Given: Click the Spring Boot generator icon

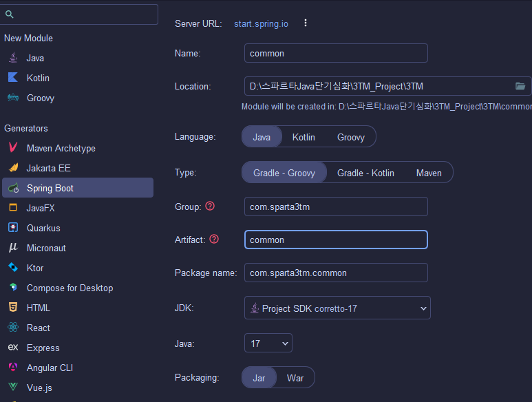Looking at the screenshot, I should [13, 188].
